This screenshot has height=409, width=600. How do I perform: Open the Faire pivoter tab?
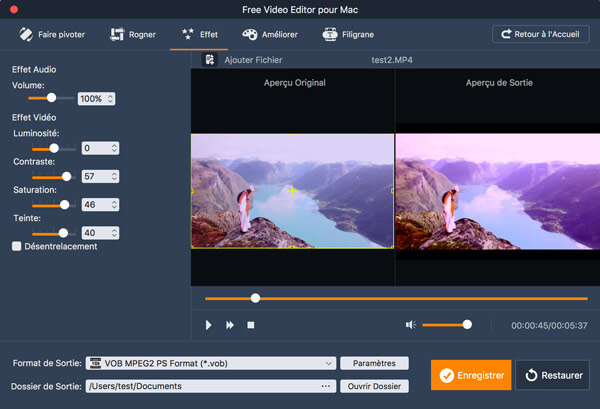click(49, 34)
